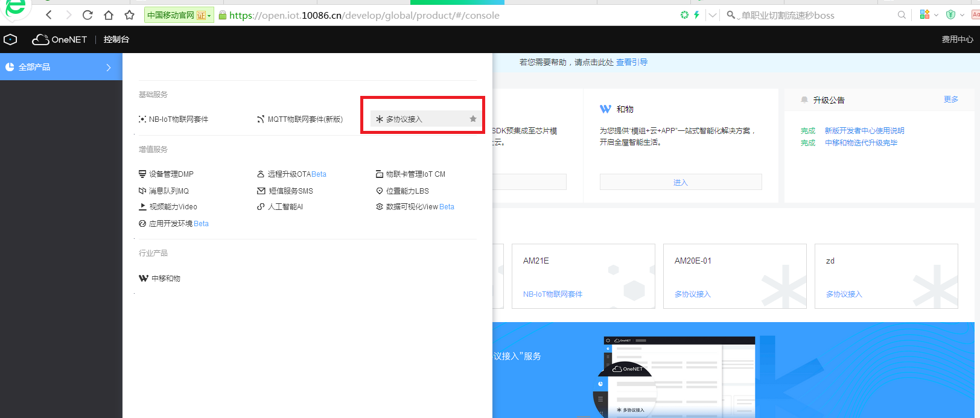Viewport: 980px width, 418px height.
Task: Click the green lock security icon
Action: tap(222, 15)
